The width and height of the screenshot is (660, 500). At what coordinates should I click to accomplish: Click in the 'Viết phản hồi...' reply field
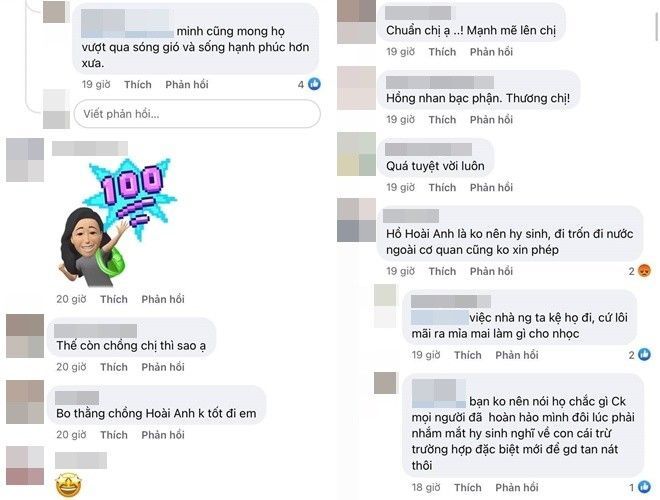pos(197,114)
